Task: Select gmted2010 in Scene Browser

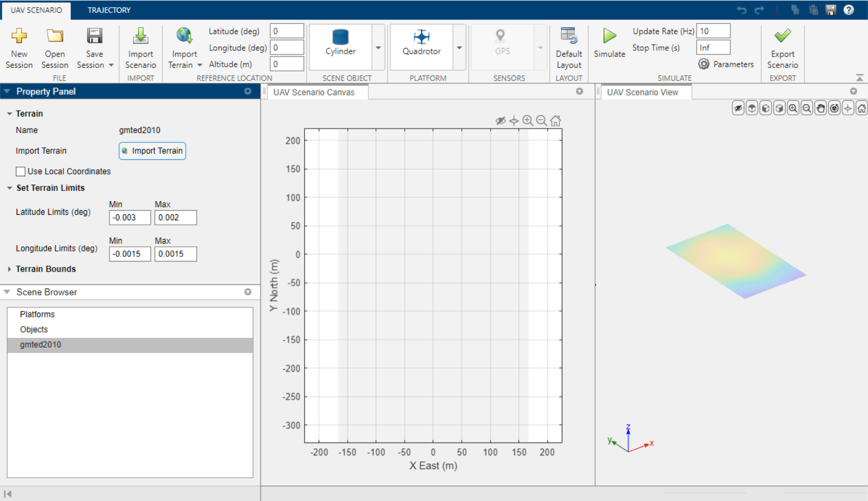Action: coord(130,345)
